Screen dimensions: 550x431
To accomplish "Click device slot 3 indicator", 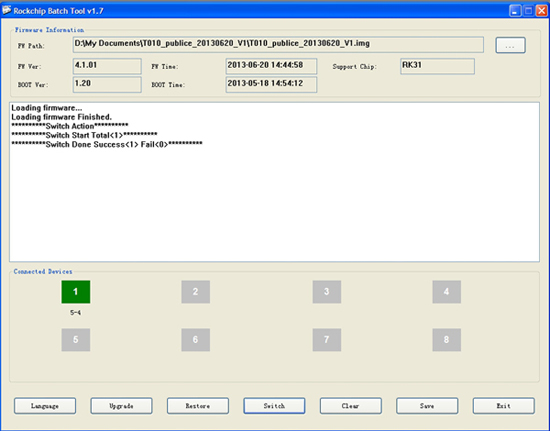I will tap(327, 292).
